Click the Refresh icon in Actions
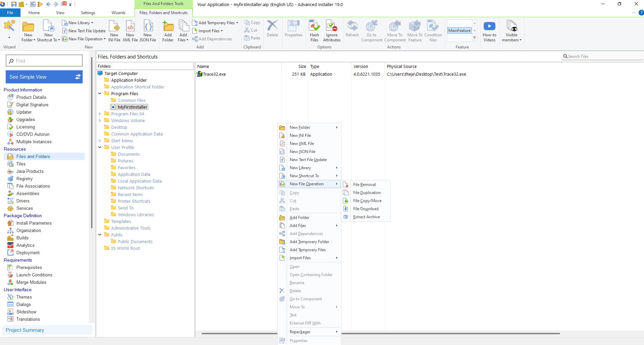Screen dimensions: 644x345 point(352,29)
